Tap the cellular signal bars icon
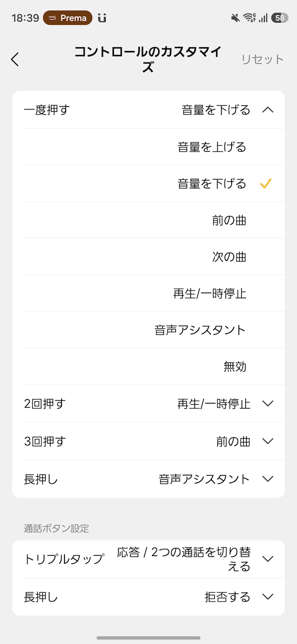This screenshot has height=644, width=297. [x=263, y=18]
